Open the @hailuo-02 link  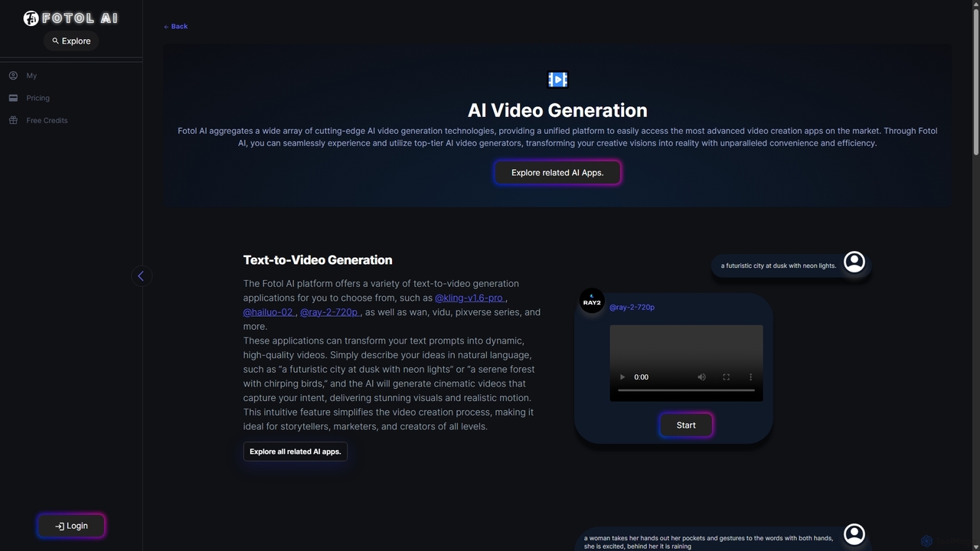click(x=269, y=312)
